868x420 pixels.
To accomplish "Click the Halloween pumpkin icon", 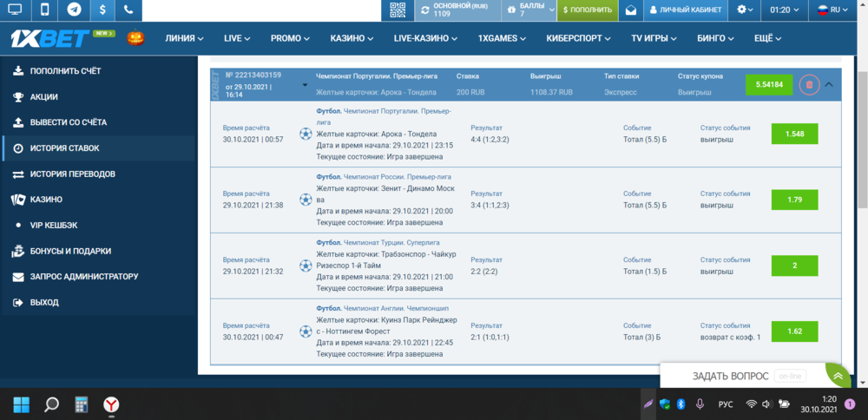I will (135, 37).
